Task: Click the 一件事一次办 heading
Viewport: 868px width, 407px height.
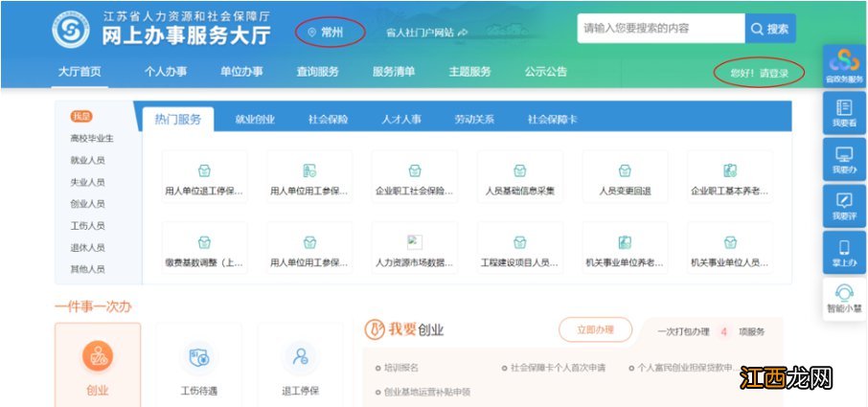Action: tap(93, 306)
